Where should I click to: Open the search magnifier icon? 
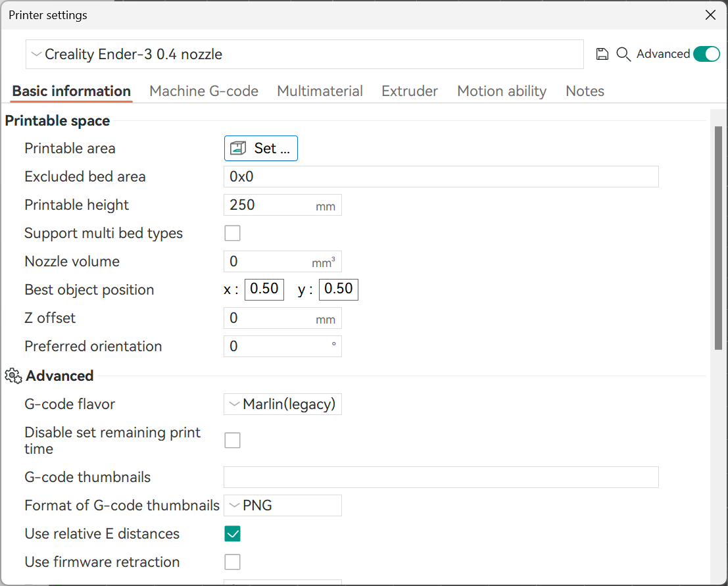point(623,55)
